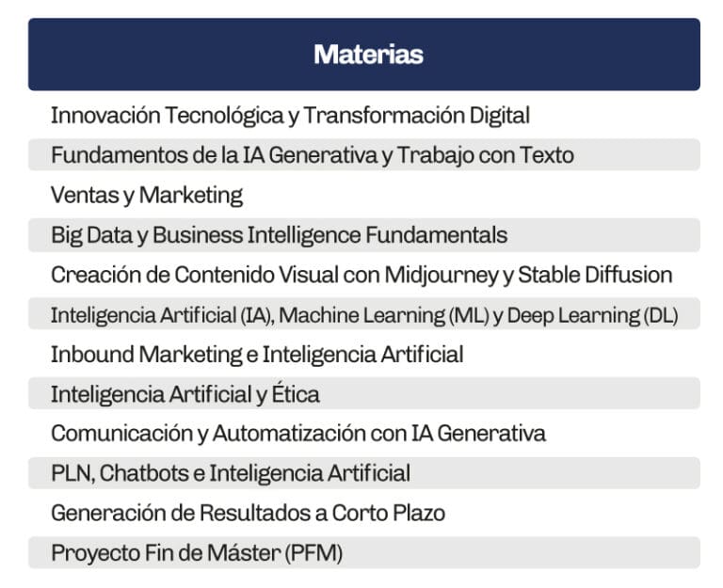Click the Deep Learning (DL) text
723x588 pixels.
pyautogui.click(x=592, y=316)
